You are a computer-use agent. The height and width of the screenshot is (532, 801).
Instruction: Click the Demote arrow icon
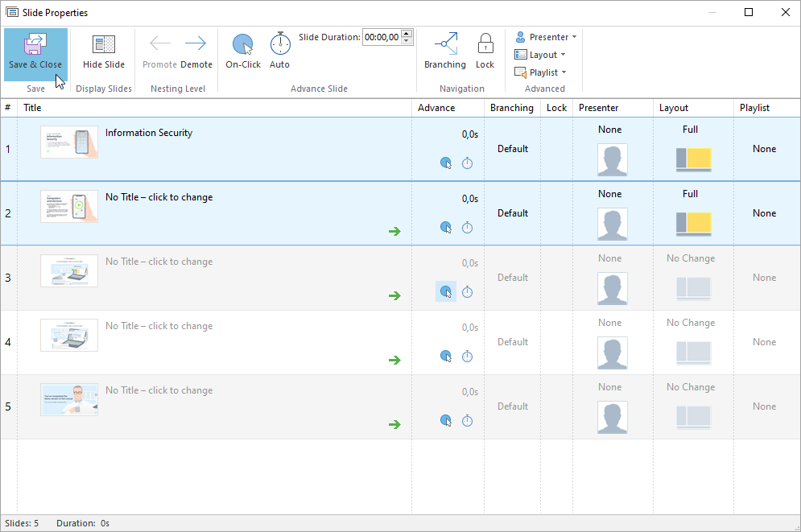[196, 43]
